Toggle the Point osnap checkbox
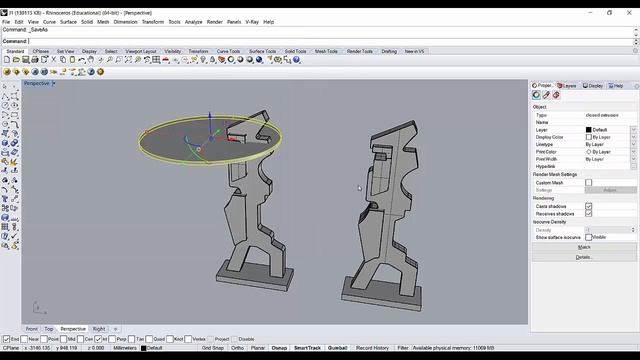This screenshot has width=640, height=360. pyautogui.click(x=44, y=339)
